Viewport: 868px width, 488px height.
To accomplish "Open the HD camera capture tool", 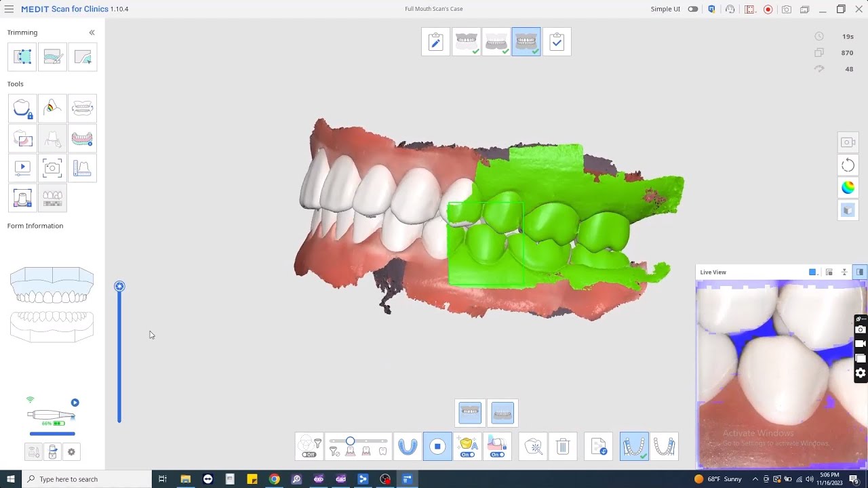I will coord(22,138).
